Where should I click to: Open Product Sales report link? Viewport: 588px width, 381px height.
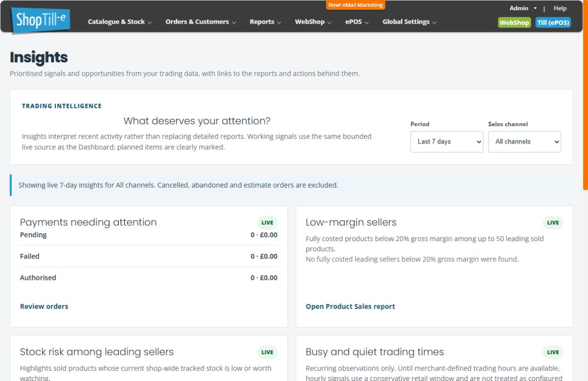click(350, 306)
